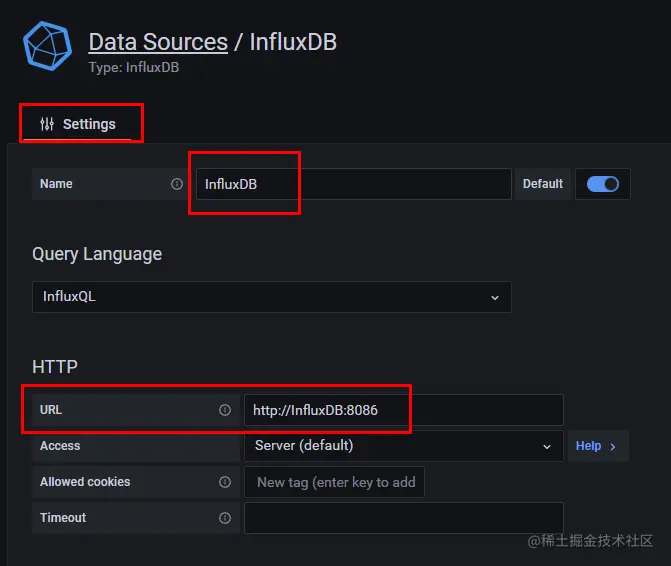Open the Data Sources breadcrumb link
Image resolution: width=671 pixels, height=566 pixels.
point(158,42)
